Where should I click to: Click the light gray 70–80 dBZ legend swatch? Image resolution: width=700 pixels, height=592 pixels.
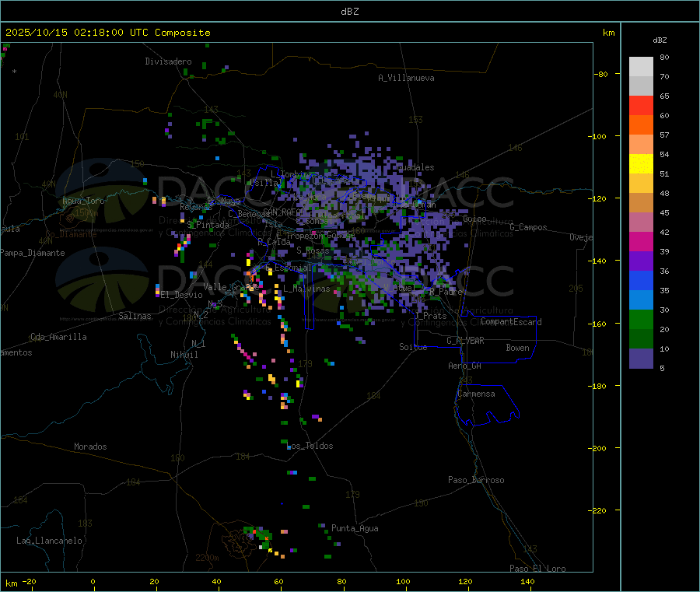[641, 67]
